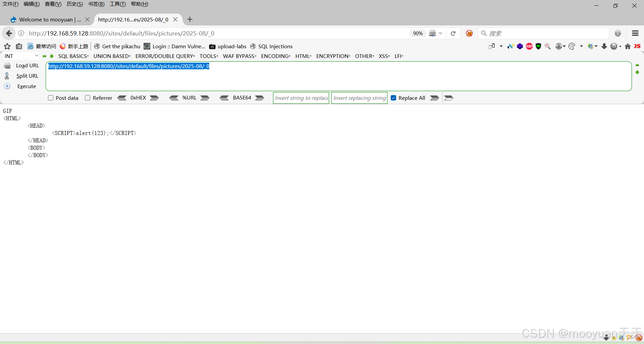Run replace with arrow after Replace All
Screen dimensions: 644x344
(x=434, y=98)
